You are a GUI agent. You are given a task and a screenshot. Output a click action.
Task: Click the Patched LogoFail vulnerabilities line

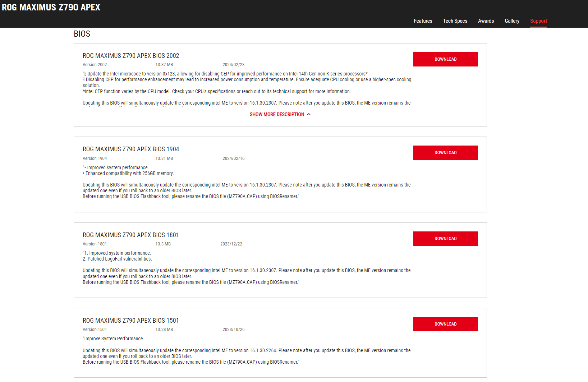tap(117, 259)
